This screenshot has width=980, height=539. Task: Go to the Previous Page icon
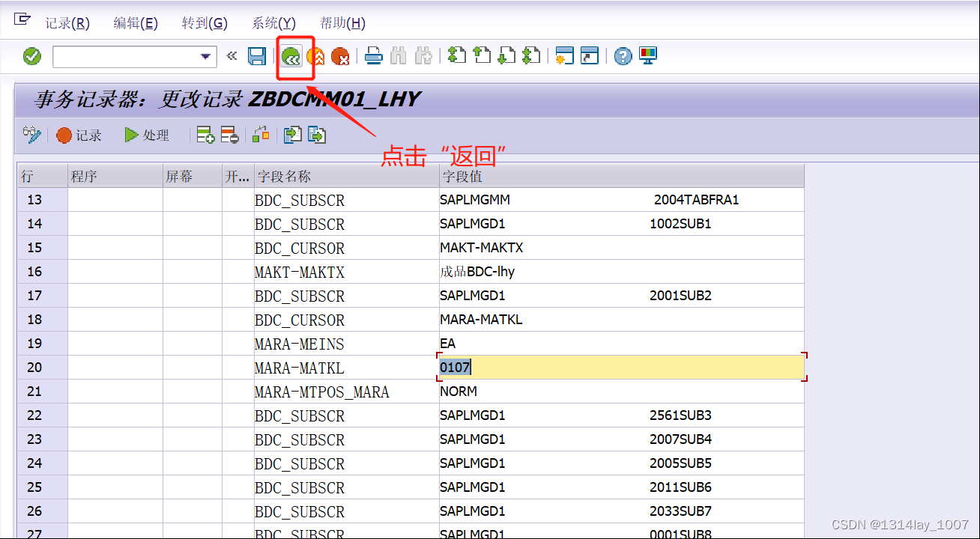tap(482, 55)
